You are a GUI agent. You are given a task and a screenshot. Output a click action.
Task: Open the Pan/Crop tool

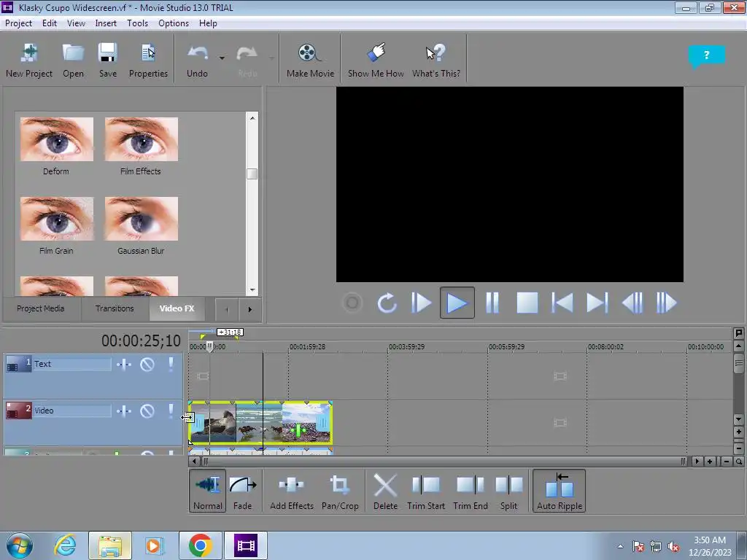pyautogui.click(x=340, y=491)
